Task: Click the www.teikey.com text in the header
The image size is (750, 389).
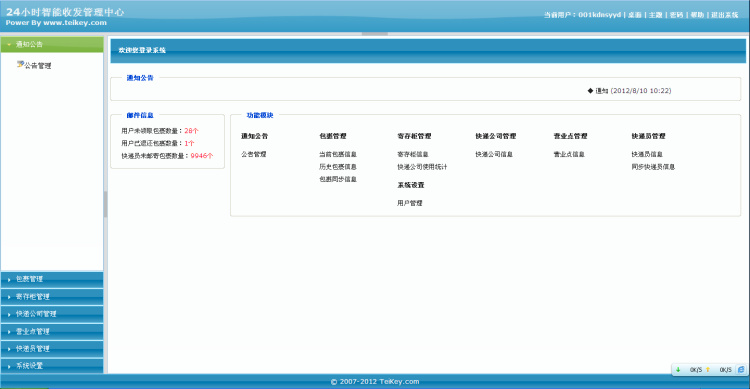Action: [x=75, y=22]
